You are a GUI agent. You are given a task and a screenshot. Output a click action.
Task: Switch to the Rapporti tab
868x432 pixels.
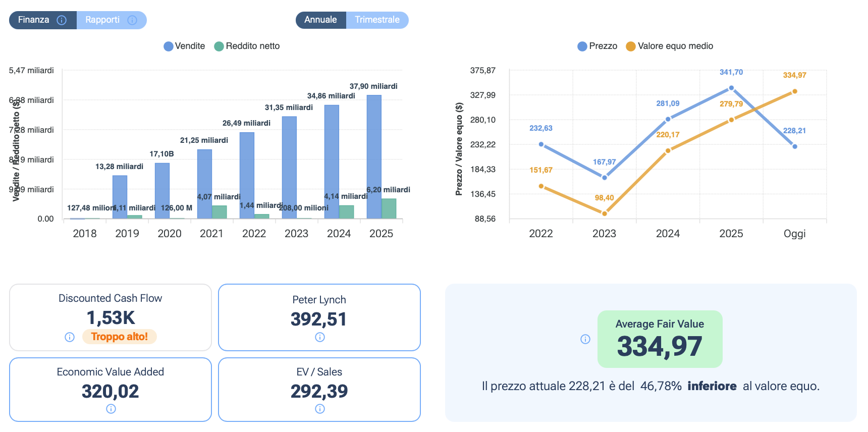pyautogui.click(x=102, y=20)
